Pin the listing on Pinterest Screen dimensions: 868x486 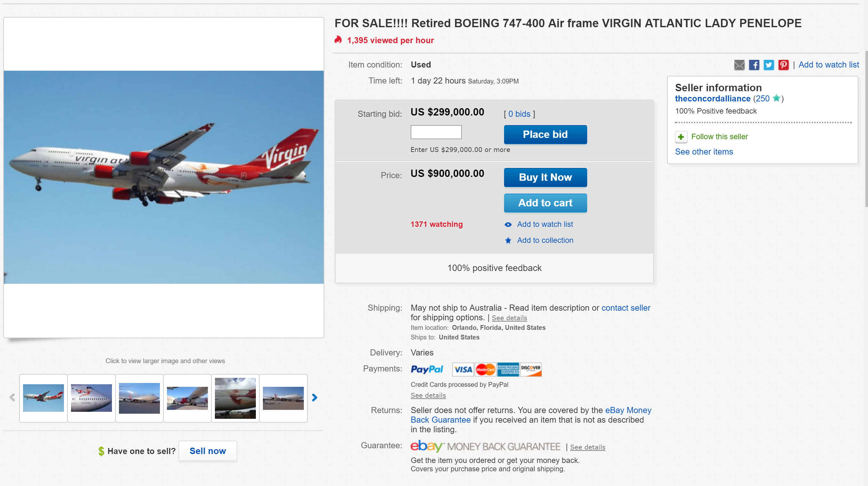pos(783,65)
